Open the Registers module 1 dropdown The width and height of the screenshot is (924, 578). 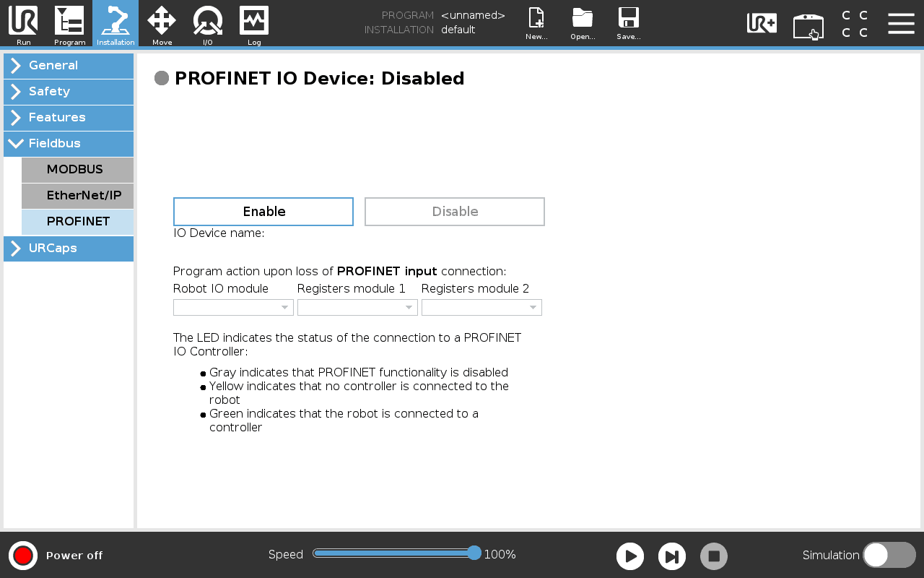(x=357, y=308)
